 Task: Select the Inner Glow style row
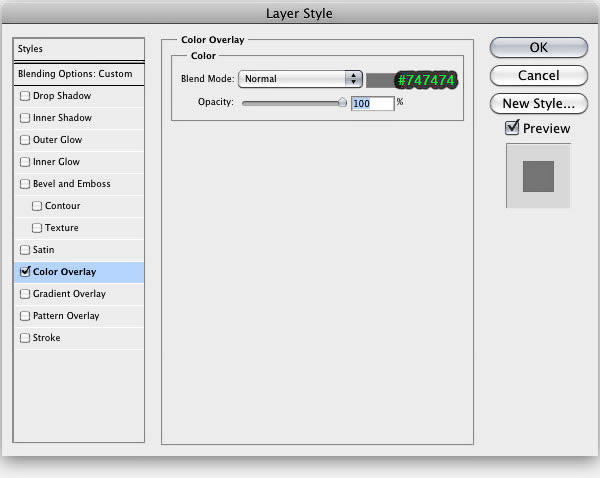pyautogui.click(x=79, y=162)
